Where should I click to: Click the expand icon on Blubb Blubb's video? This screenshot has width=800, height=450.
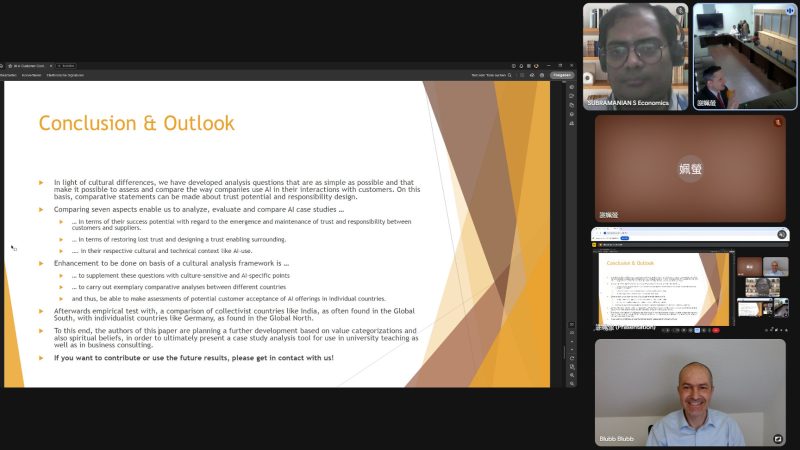click(x=777, y=438)
